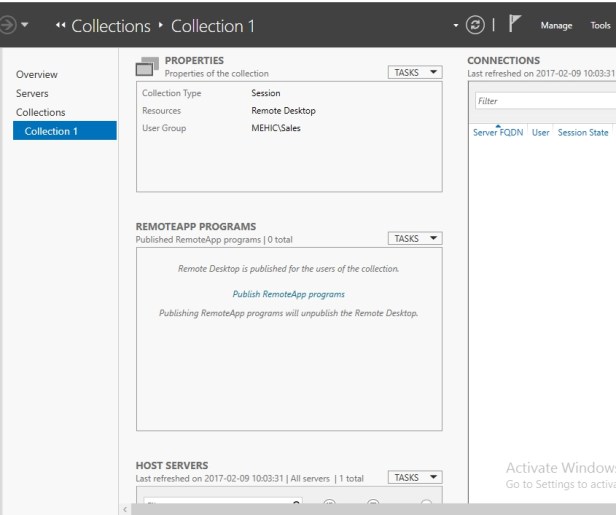
Task: Click the double-chevron before Collections breadcrumb
Action: [x=61, y=26]
